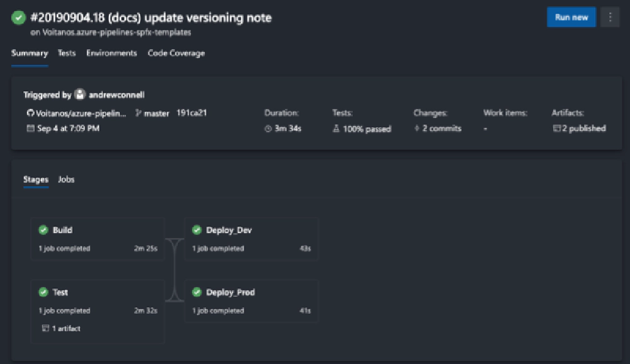Open the more actions ellipsis menu
630x364 pixels.
(609, 17)
